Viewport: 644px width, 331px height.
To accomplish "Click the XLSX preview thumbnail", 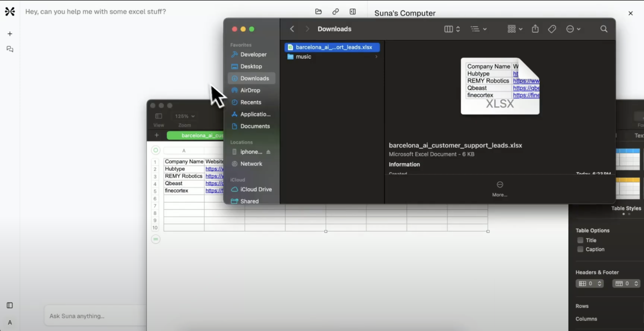I will [x=500, y=86].
